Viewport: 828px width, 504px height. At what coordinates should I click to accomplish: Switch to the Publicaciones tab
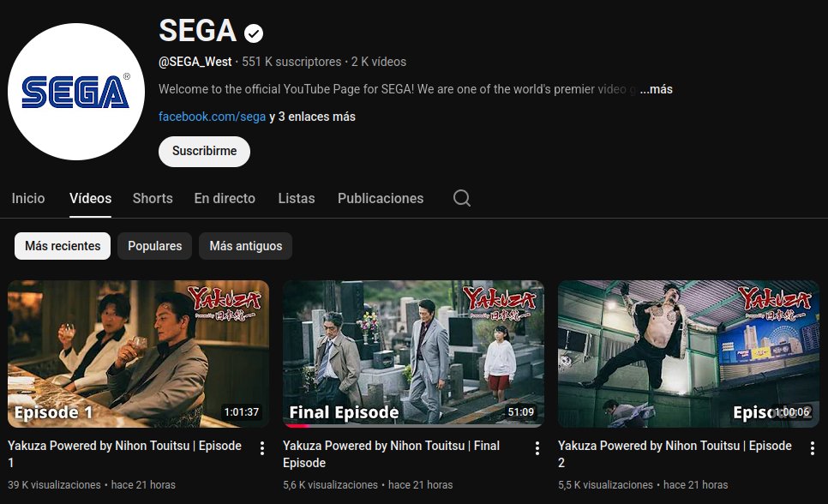[x=381, y=198]
